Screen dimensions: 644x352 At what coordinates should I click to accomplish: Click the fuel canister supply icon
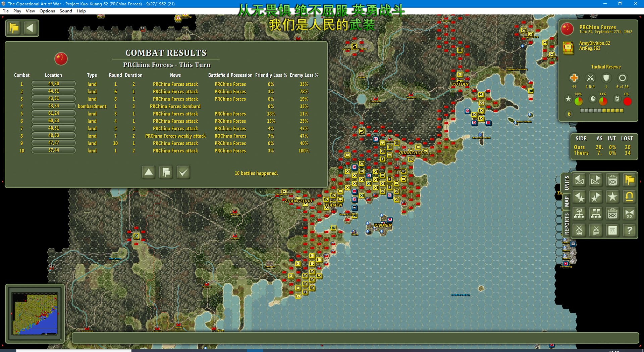617,99
